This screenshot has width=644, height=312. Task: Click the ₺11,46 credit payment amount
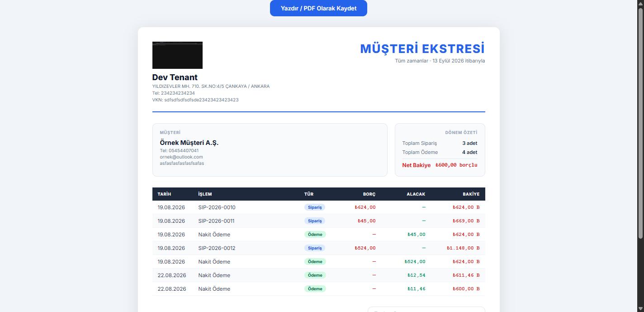417,289
